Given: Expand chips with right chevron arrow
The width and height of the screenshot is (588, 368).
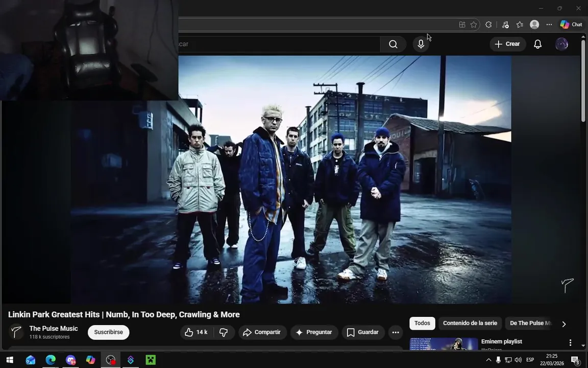Looking at the screenshot, I should click(563, 324).
